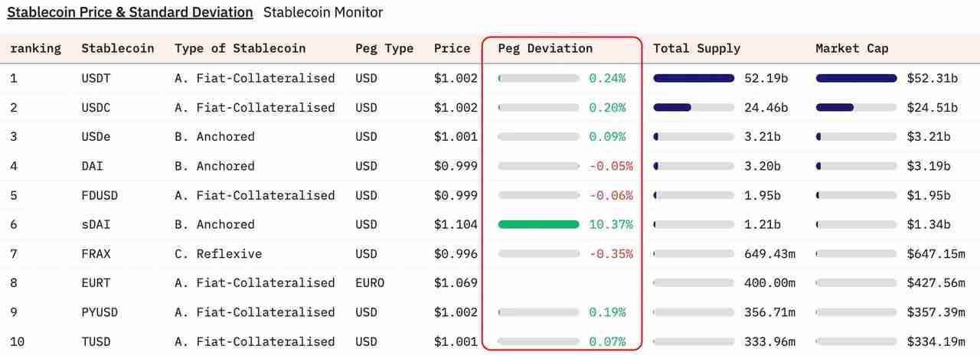Select the USDT stablecoin name cell
The image size is (980, 355).
pos(96,78)
